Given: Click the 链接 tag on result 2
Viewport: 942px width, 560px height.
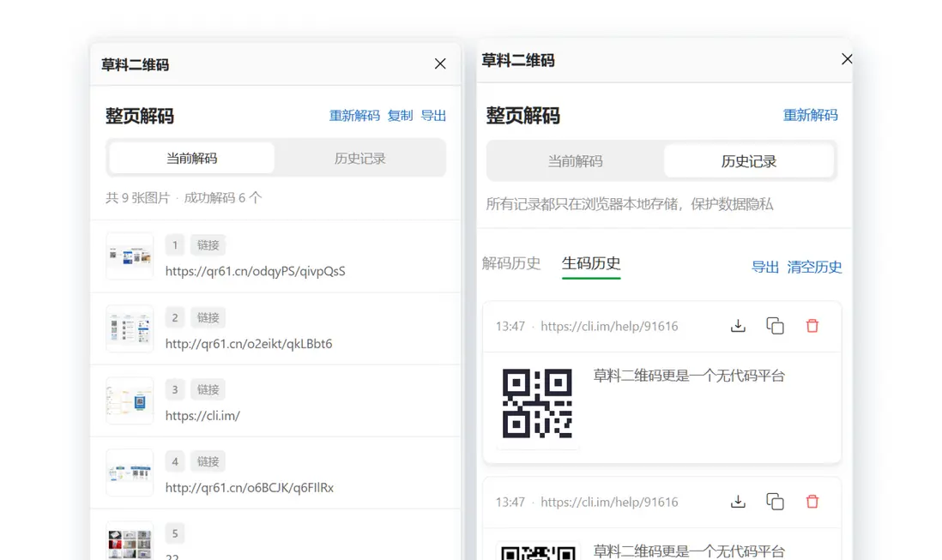Looking at the screenshot, I should 208,317.
